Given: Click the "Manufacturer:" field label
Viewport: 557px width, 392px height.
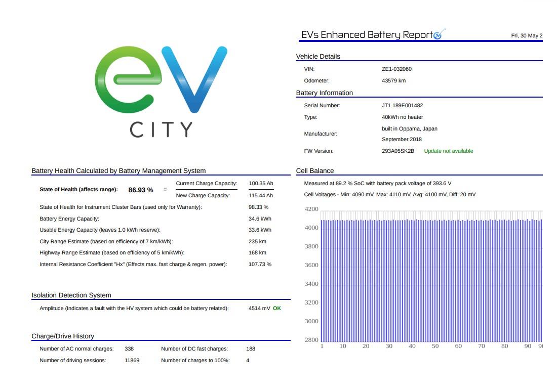Looking at the screenshot, I should (321, 134).
